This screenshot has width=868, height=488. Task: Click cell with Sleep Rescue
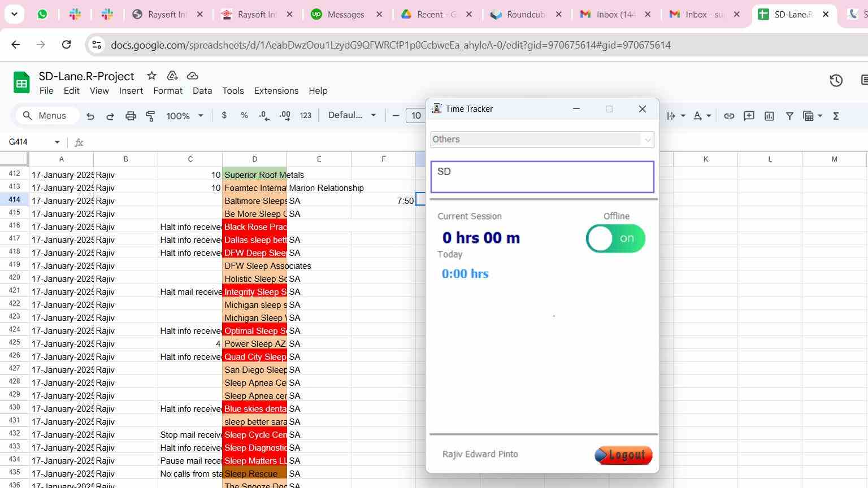[x=254, y=473]
